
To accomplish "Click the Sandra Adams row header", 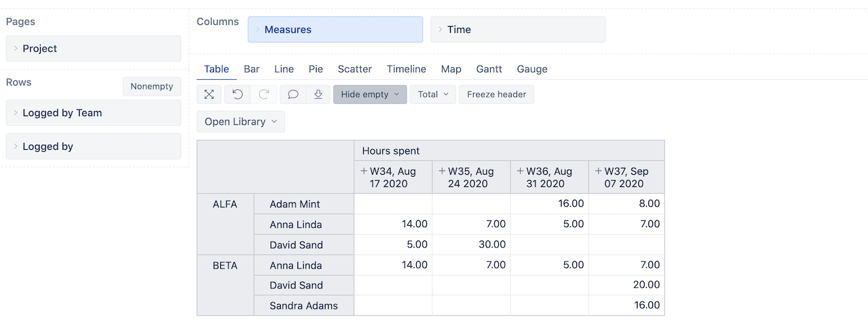I will tap(304, 306).
